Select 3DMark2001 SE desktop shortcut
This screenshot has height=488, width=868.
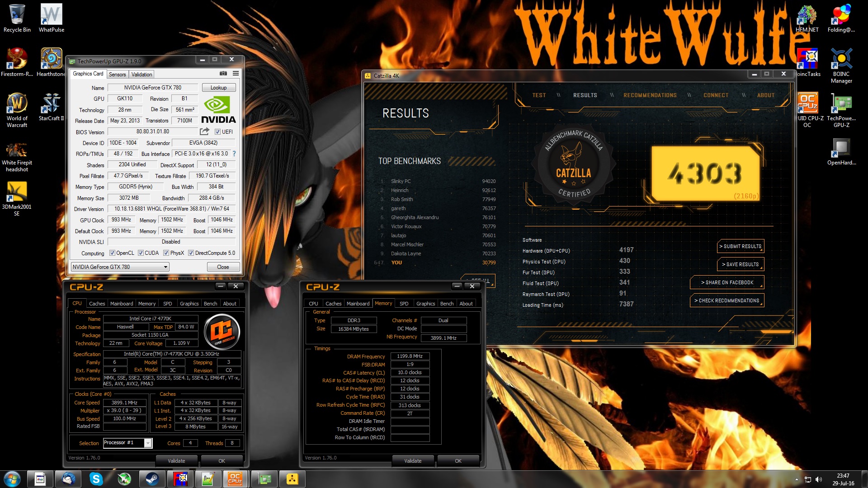coord(17,199)
